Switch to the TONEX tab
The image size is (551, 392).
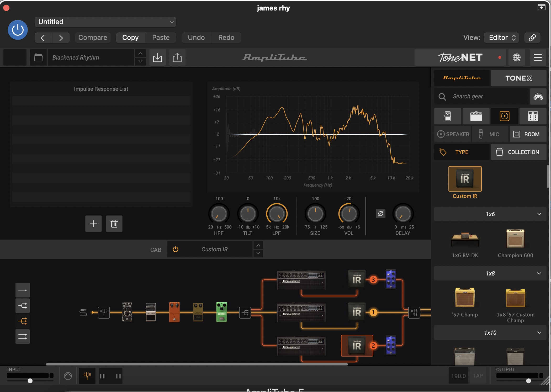(519, 78)
